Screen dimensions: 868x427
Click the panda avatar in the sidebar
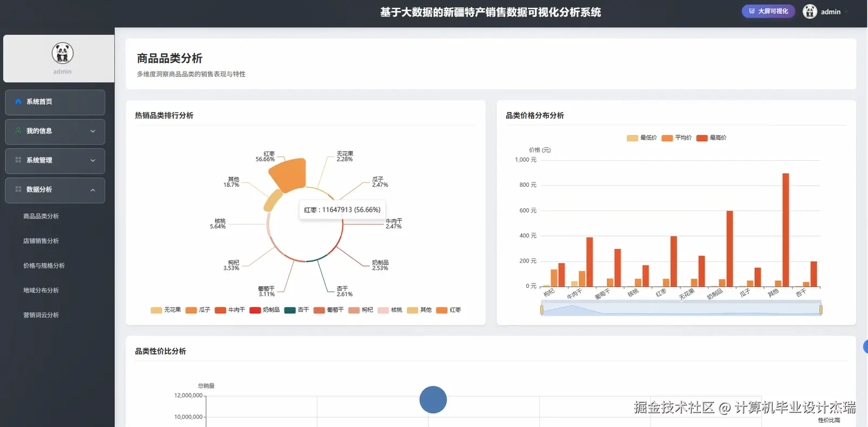[62, 53]
